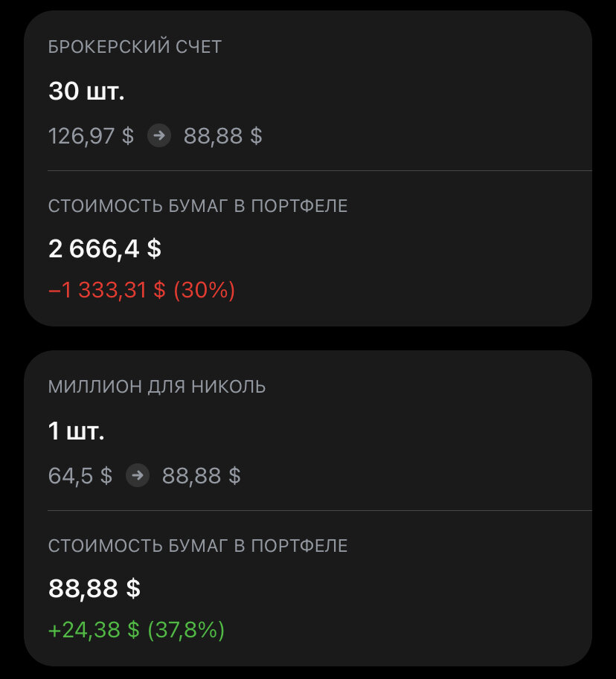Click the 126,97 $ average purchase price
The height and width of the screenshot is (679, 616).
coord(91,136)
